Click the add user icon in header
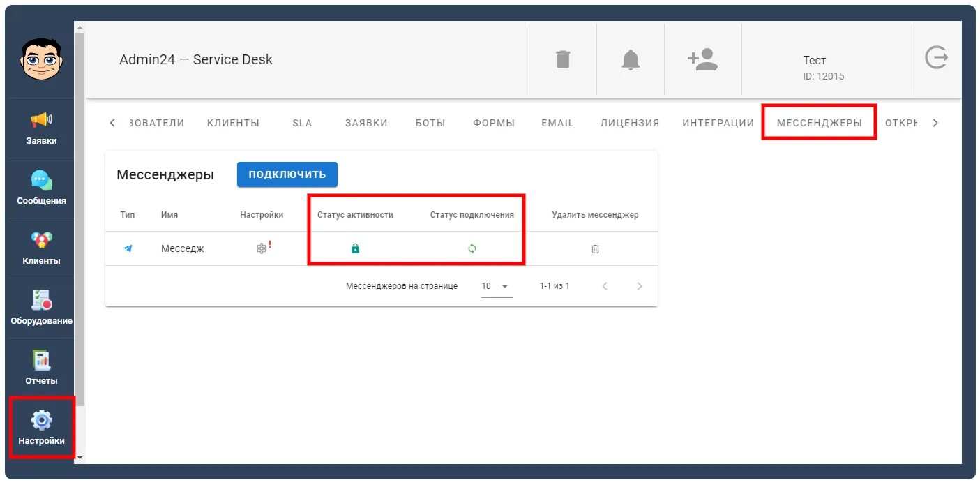Image resolution: width=980 pixels, height=485 pixels. tap(703, 59)
